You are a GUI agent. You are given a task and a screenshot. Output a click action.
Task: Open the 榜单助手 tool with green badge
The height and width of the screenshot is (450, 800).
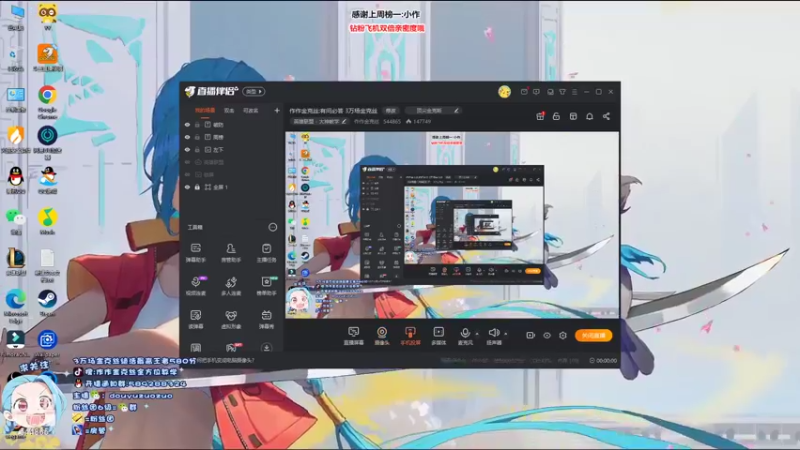pyautogui.click(x=266, y=286)
